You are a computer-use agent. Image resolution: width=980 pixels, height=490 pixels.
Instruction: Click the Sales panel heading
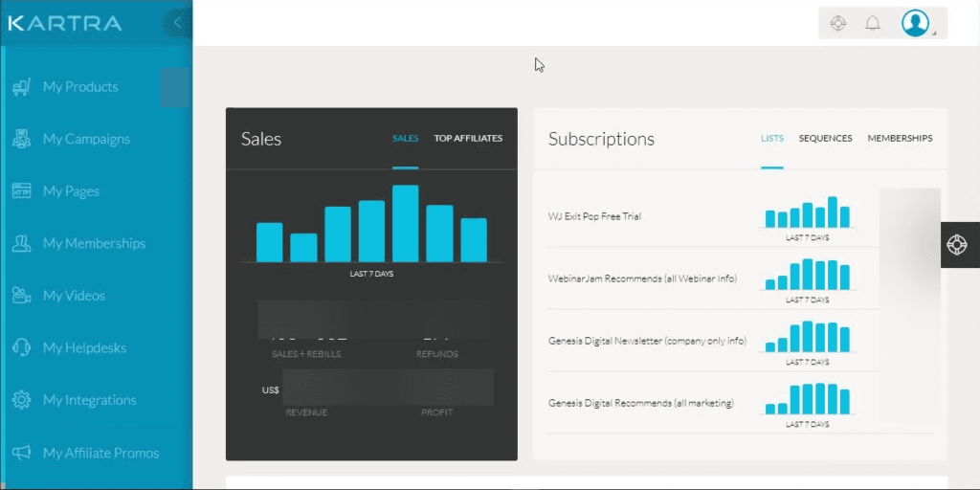pyautogui.click(x=261, y=139)
